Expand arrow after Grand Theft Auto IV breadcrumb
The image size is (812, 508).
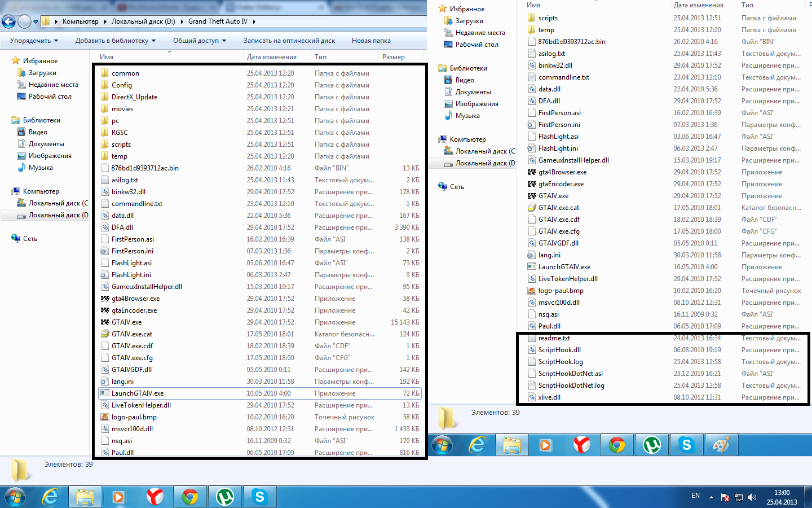(254, 21)
